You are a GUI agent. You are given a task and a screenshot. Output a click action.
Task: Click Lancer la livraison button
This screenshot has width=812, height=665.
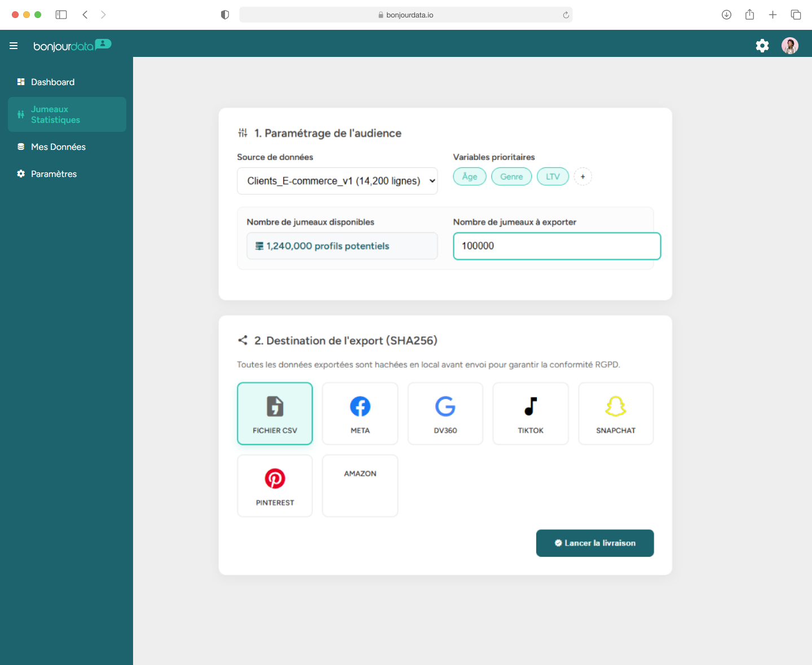[594, 543]
